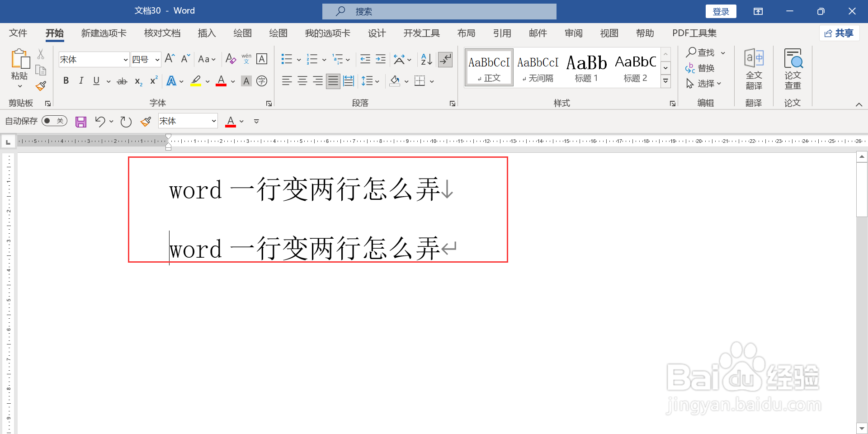
Task: Open the 选择 Select menu button
Action: (703, 84)
